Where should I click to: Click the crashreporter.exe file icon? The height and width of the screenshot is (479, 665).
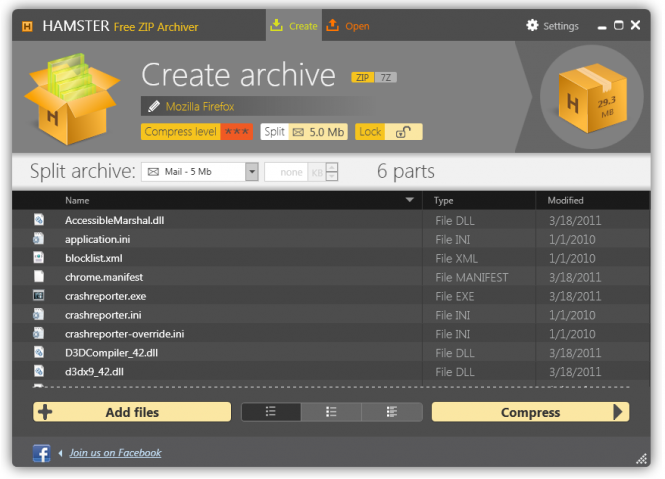click(x=39, y=295)
